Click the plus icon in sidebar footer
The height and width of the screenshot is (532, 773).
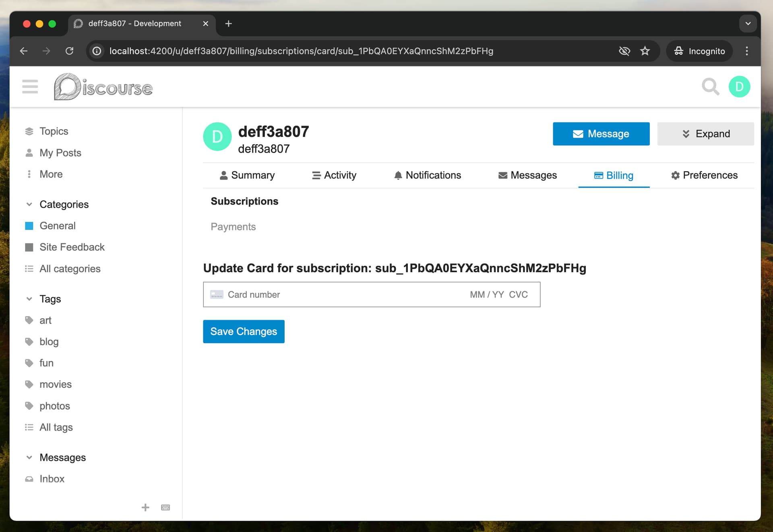point(145,507)
